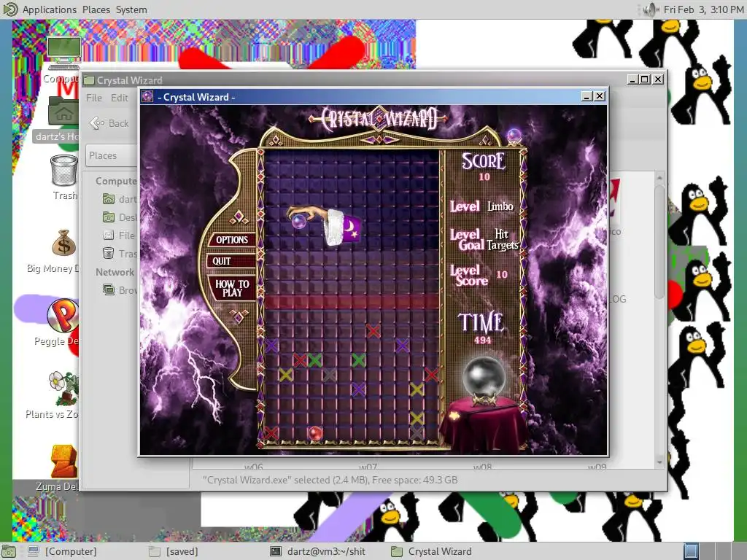The width and height of the screenshot is (747, 560).
Task: Click the QUIT button in Crystal Wizard
Action: (231, 261)
